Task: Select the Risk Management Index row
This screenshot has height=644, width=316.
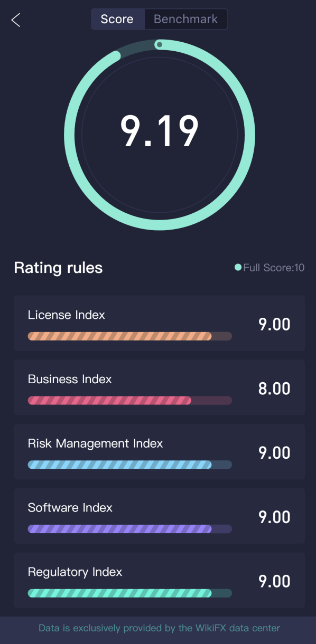Action: (160, 452)
